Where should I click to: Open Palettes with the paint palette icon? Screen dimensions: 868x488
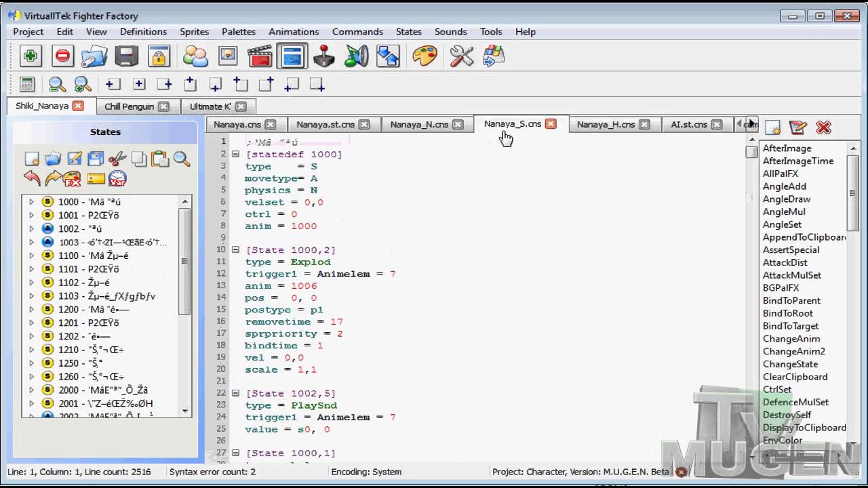coord(425,56)
